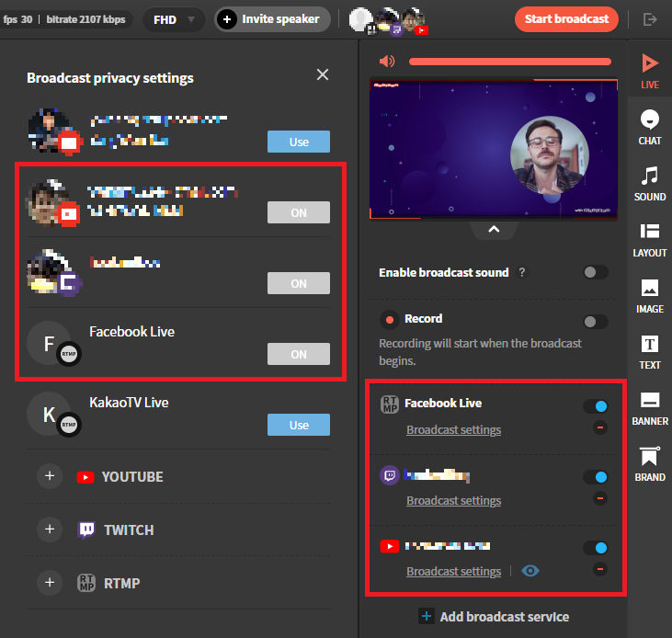Open the TEXT panel

(x=650, y=352)
